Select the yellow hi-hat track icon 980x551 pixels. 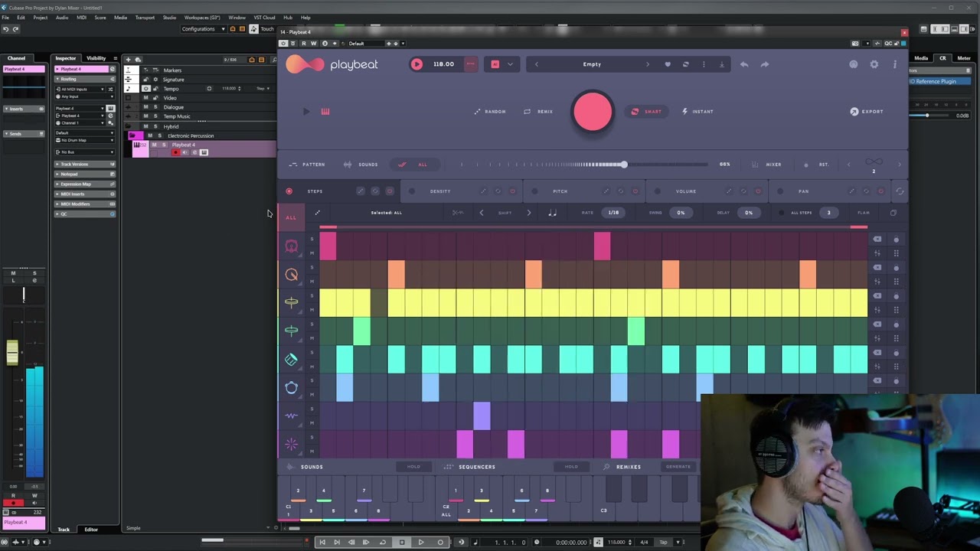point(291,302)
